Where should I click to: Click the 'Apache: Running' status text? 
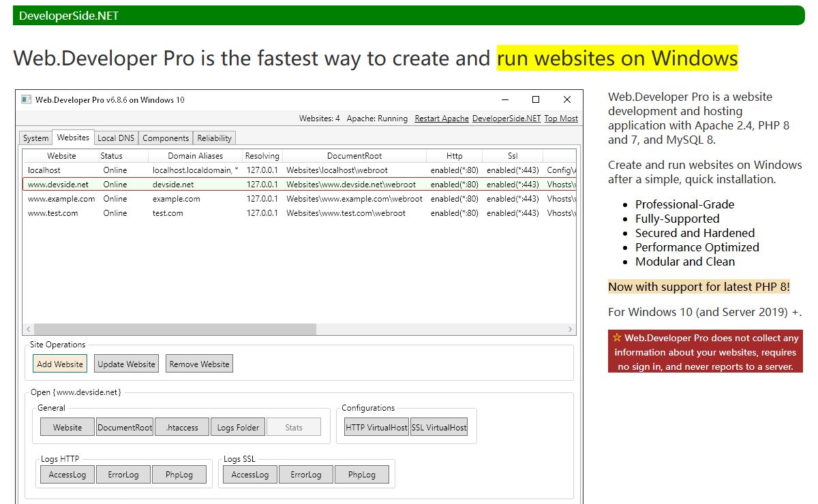click(377, 119)
